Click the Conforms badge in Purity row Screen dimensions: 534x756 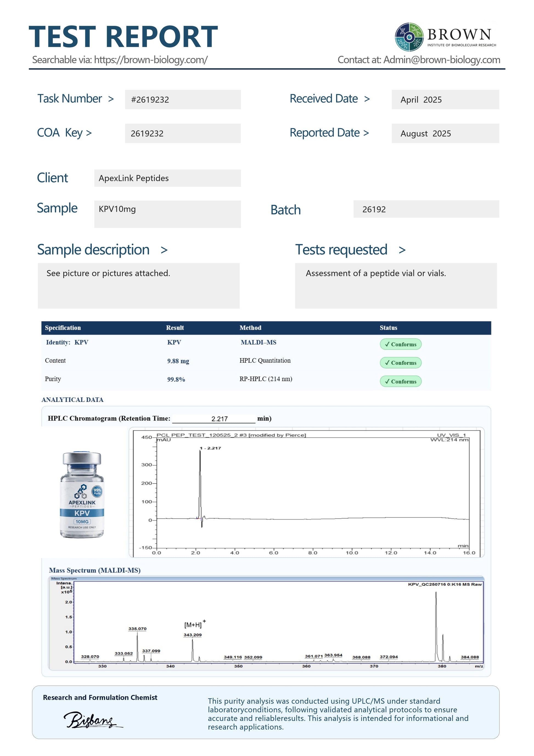(x=400, y=381)
